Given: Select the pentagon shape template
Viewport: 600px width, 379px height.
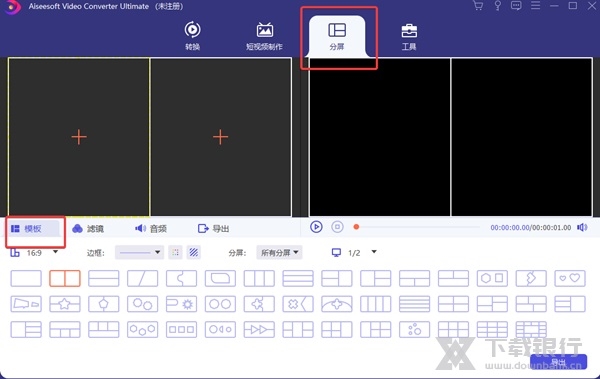Looking at the screenshot, I should coord(104,304).
